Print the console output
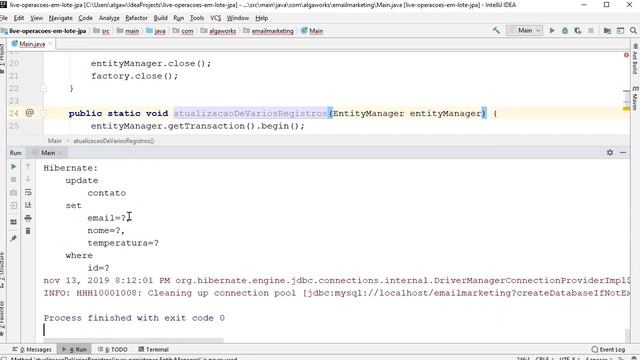 click(x=28, y=218)
